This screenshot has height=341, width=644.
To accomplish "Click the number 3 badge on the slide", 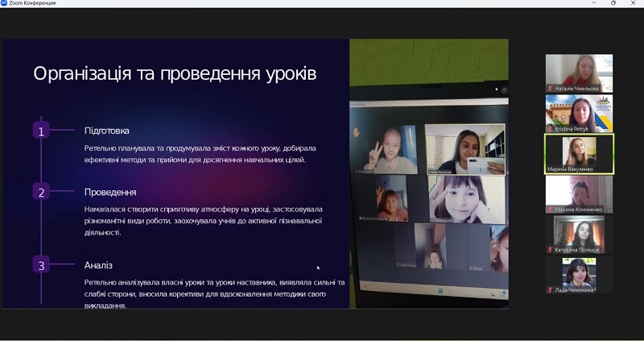I will point(41,264).
